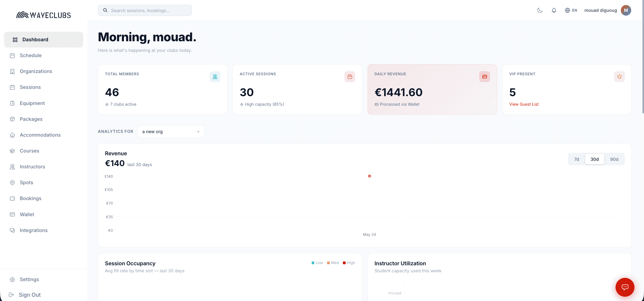Switch revenue chart to 7d

coord(576,159)
